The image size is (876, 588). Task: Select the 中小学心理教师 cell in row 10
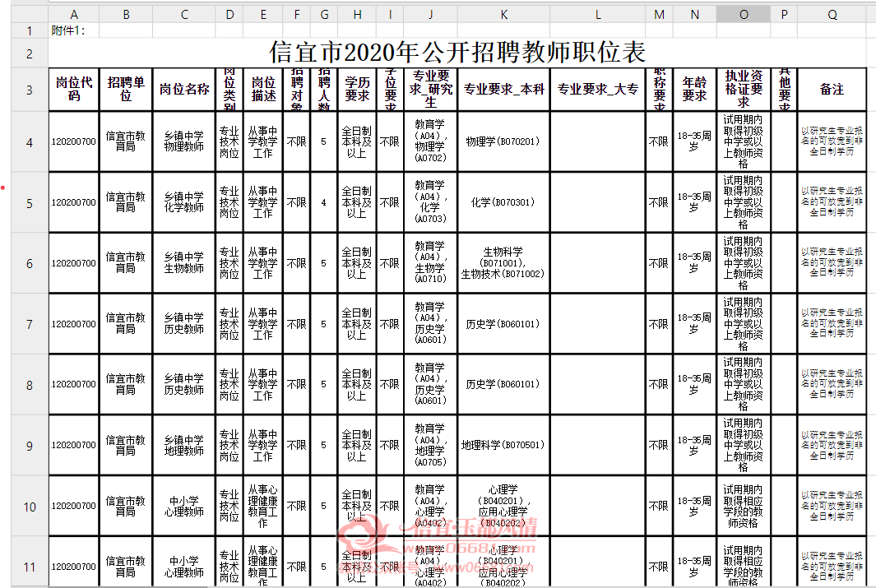tap(184, 506)
